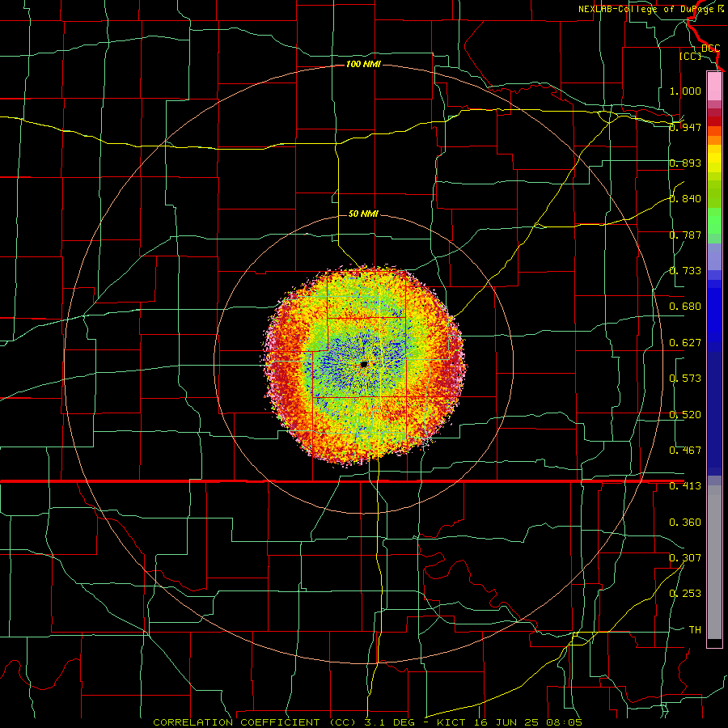The height and width of the screenshot is (728, 728).
Task: Select the 50 NMI range ring label
Action: [x=363, y=214]
